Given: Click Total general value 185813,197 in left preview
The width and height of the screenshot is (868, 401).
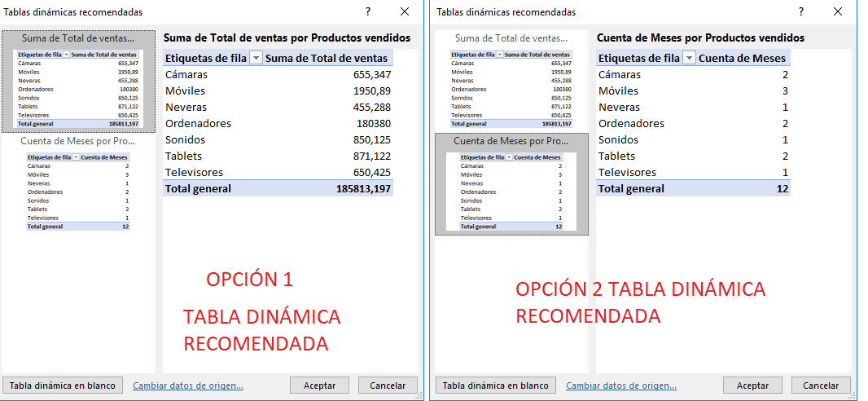Looking at the screenshot, I should [x=364, y=189].
